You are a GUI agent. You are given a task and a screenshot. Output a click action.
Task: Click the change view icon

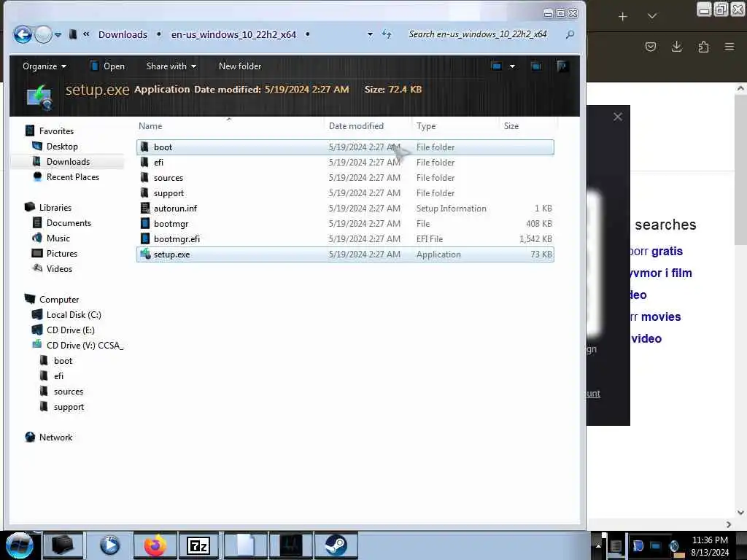[496, 66]
